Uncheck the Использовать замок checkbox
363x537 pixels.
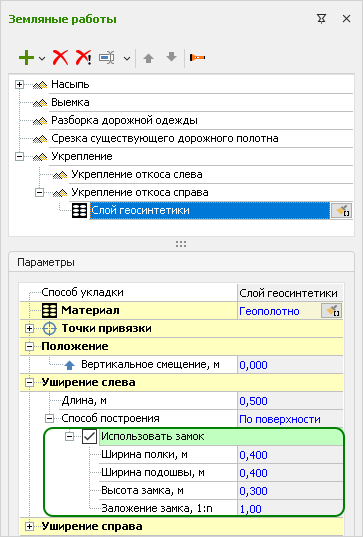89,437
